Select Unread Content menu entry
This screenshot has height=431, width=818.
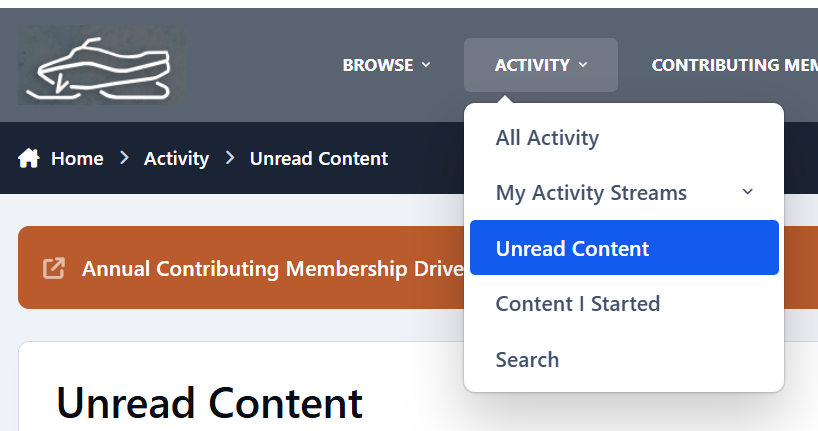click(624, 248)
